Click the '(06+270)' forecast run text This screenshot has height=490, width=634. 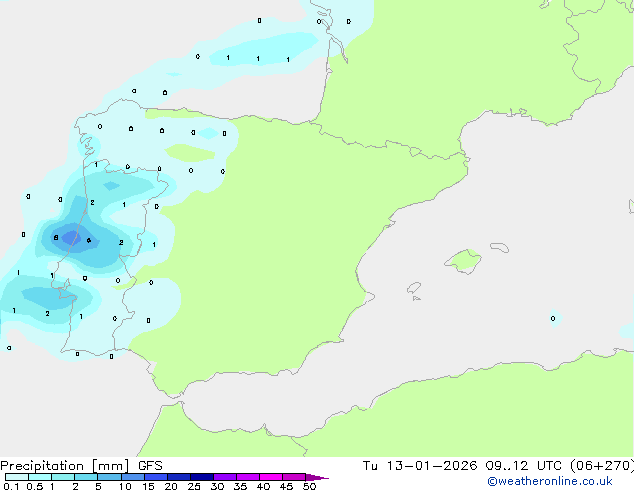click(x=602, y=466)
